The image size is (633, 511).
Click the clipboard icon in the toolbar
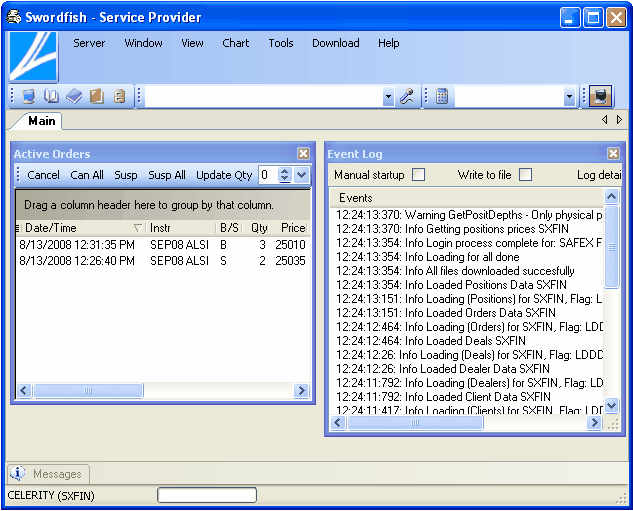point(119,97)
